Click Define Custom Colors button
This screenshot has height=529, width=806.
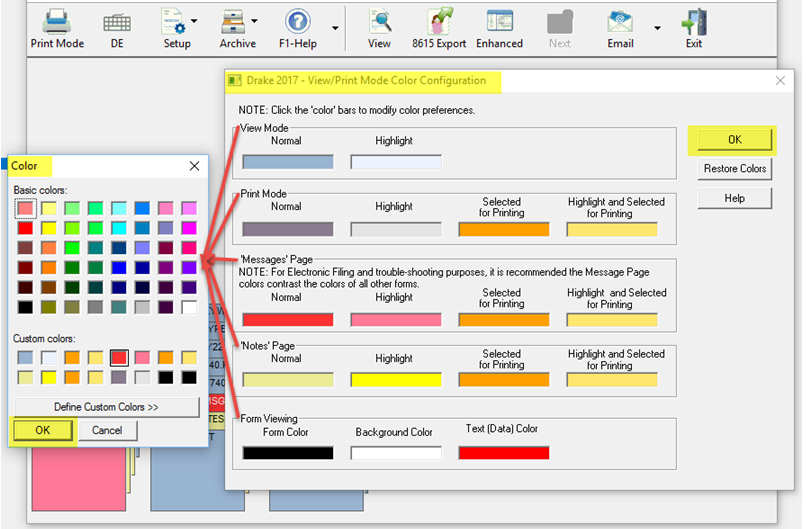[x=106, y=407]
